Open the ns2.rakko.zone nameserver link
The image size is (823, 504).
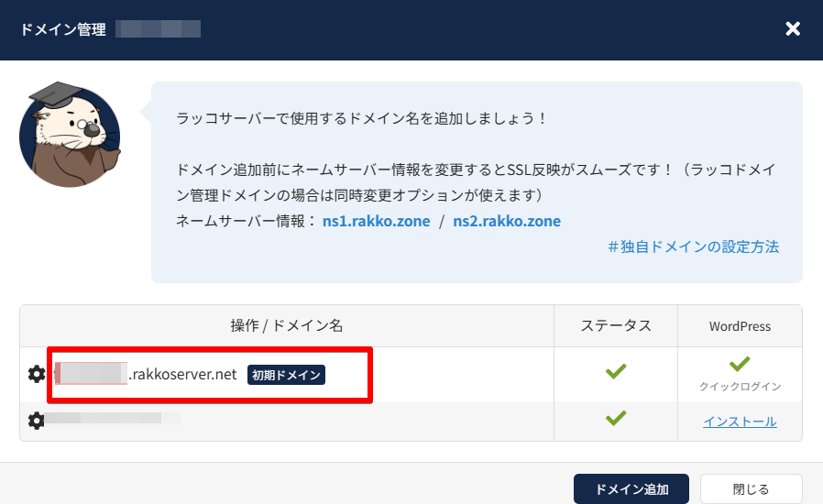point(507,221)
